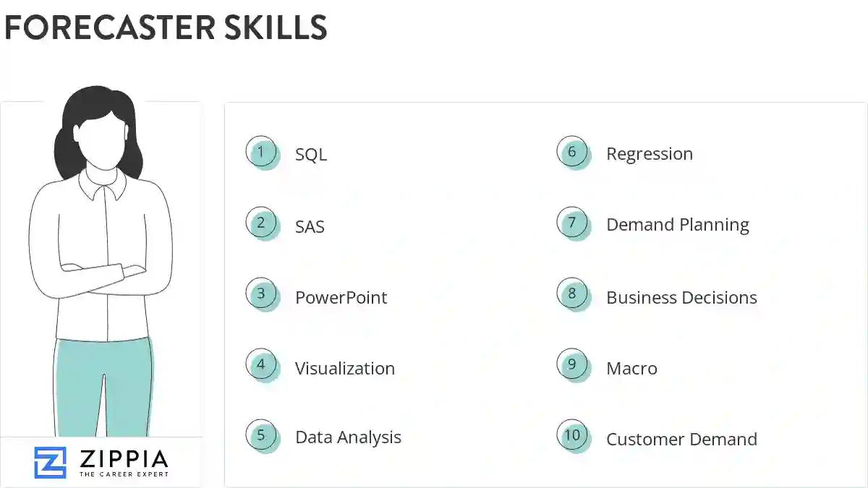Select the number 10 circle badge

point(572,435)
